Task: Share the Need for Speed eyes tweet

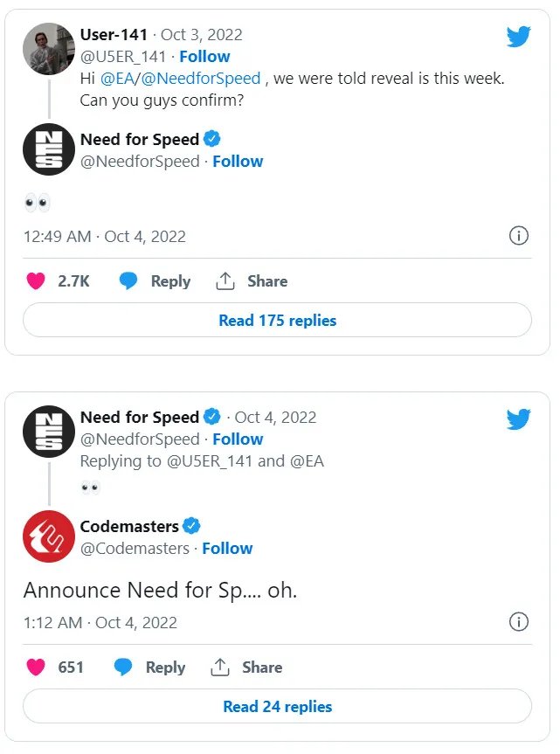Action: tap(225, 281)
